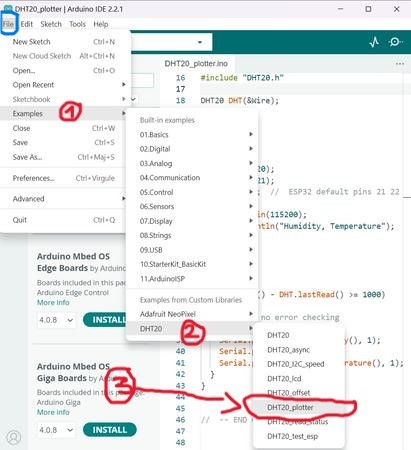Open the DHT20_async example
The width and height of the screenshot is (411, 450).
coord(299,350)
